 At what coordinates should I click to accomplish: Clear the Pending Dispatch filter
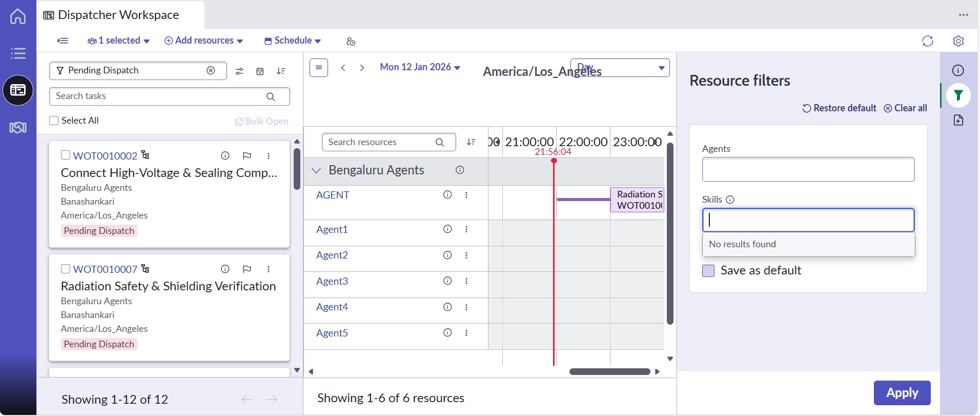211,70
